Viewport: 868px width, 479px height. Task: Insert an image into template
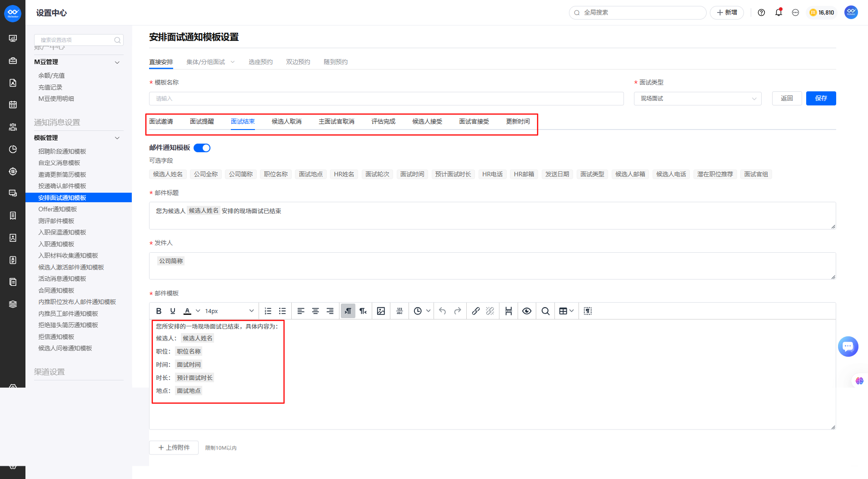381,311
